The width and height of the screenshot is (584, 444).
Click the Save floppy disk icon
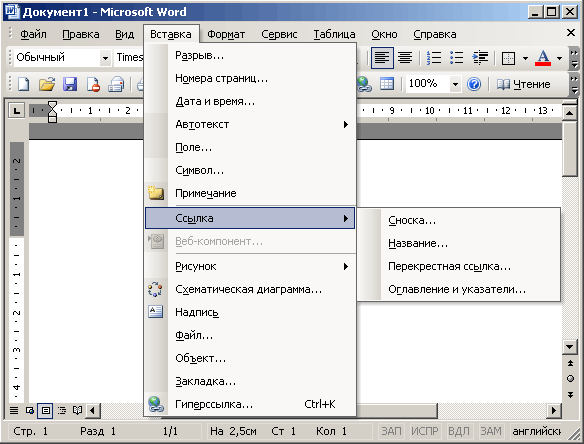[x=70, y=84]
